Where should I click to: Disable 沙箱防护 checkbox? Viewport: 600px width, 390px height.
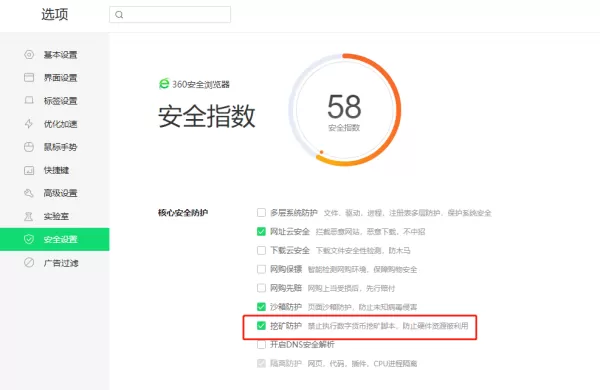(261, 307)
